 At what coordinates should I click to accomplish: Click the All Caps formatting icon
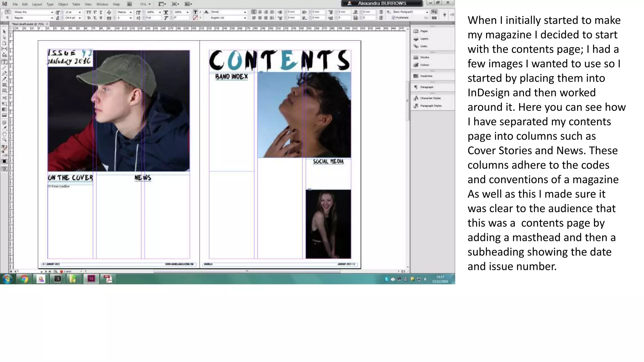tap(89, 12)
